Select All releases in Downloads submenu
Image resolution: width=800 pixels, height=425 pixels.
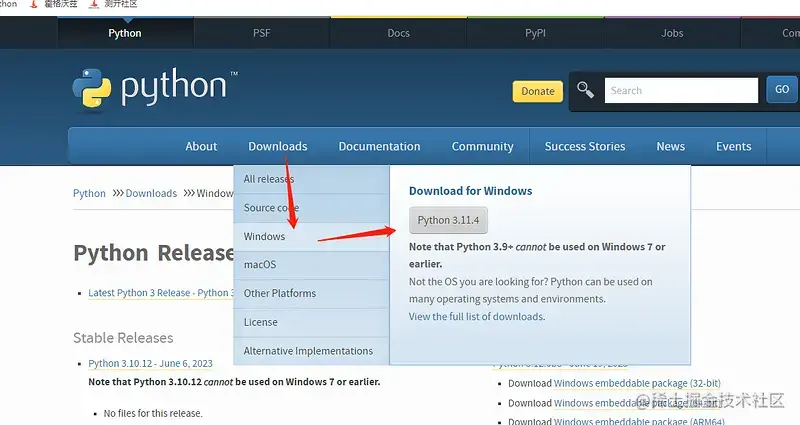coord(311,179)
